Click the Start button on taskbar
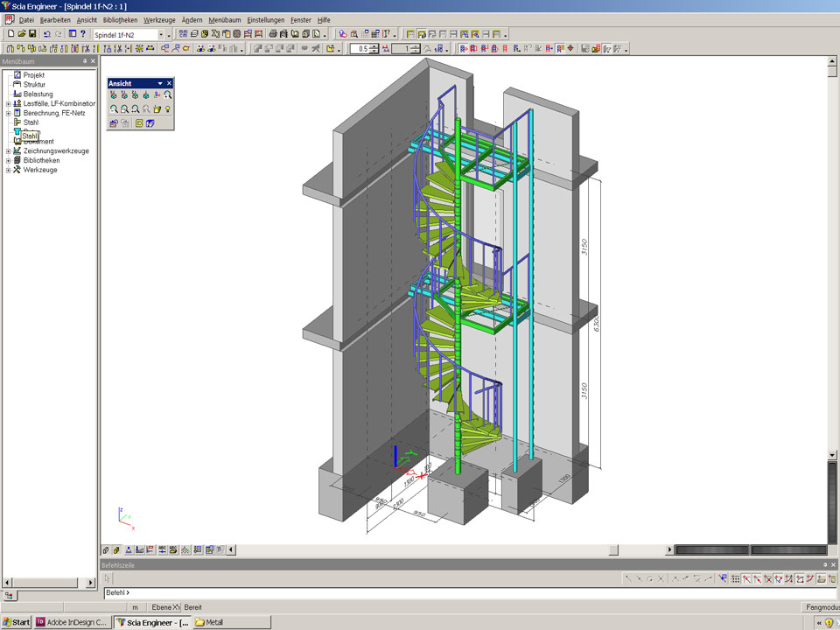 pyautogui.click(x=16, y=622)
